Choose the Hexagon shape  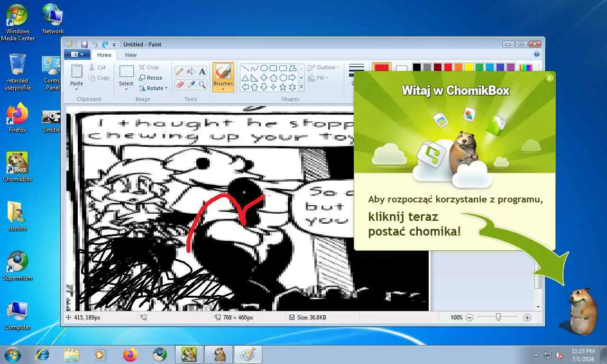283,77
